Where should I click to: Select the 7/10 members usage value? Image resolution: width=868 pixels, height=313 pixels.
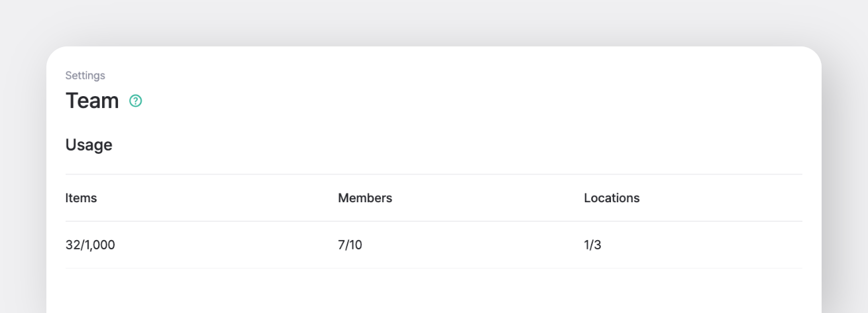pos(350,245)
